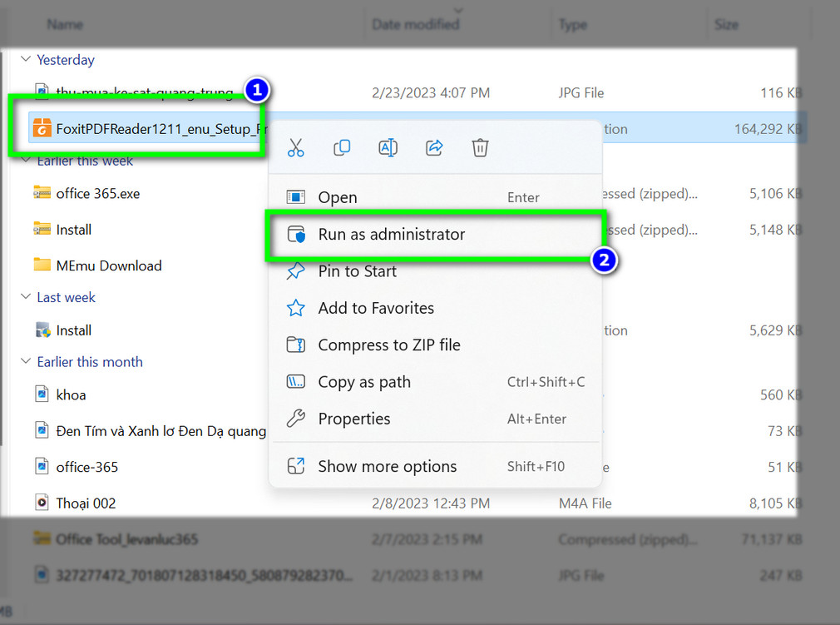The width and height of the screenshot is (840, 625).
Task: Select Add to Favorites
Action: click(x=435, y=308)
